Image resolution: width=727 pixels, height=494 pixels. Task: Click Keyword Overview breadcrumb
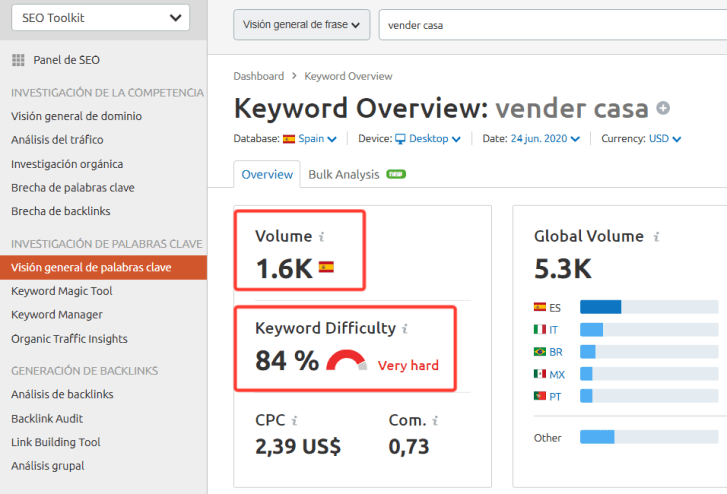[348, 76]
